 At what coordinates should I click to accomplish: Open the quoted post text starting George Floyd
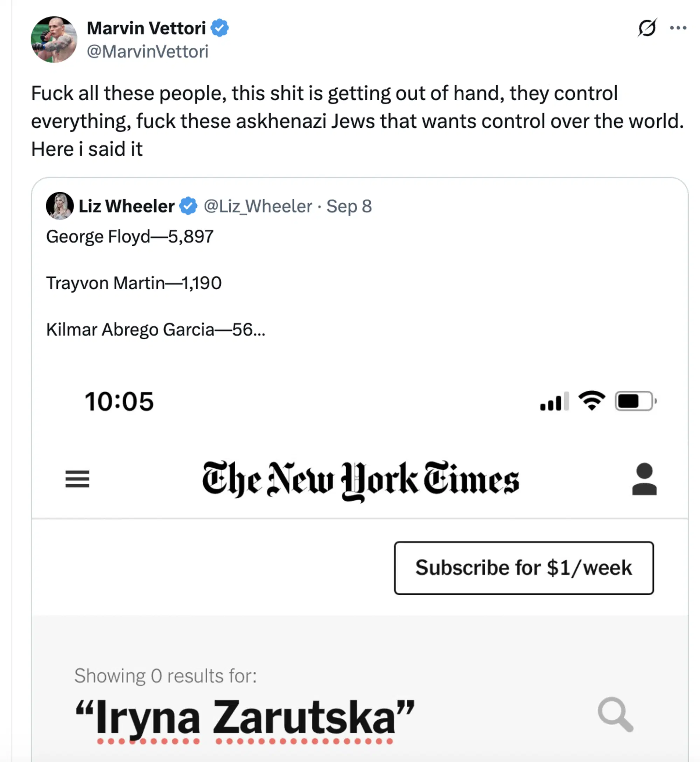[x=129, y=237]
